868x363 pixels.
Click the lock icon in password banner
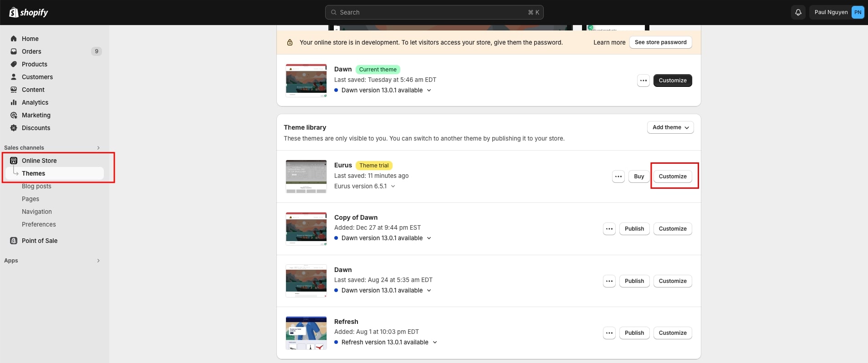[x=290, y=42]
